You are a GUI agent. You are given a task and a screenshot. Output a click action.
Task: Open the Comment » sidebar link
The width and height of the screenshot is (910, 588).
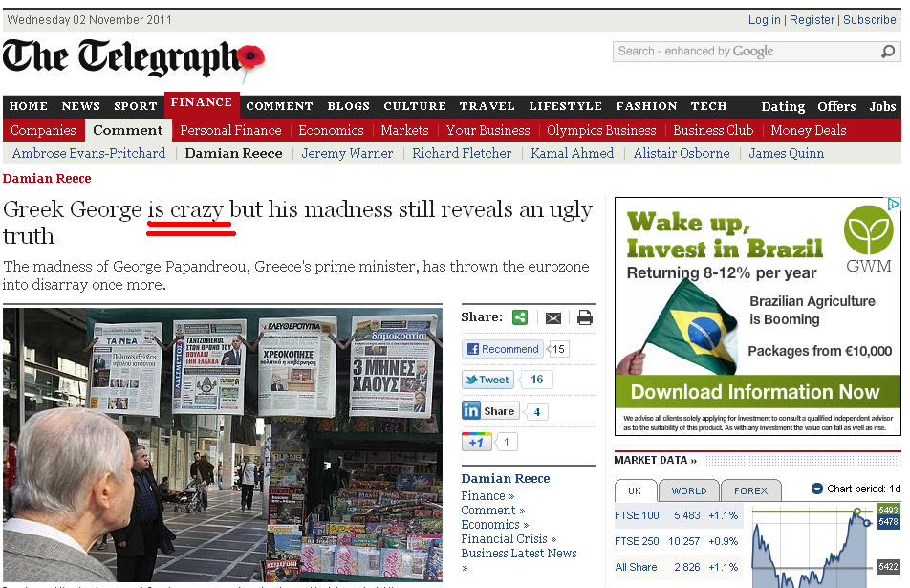(492, 510)
